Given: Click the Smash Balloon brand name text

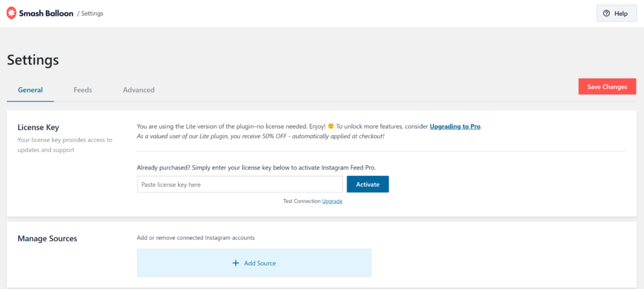Looking at the screenshot, I should [47, 13].
